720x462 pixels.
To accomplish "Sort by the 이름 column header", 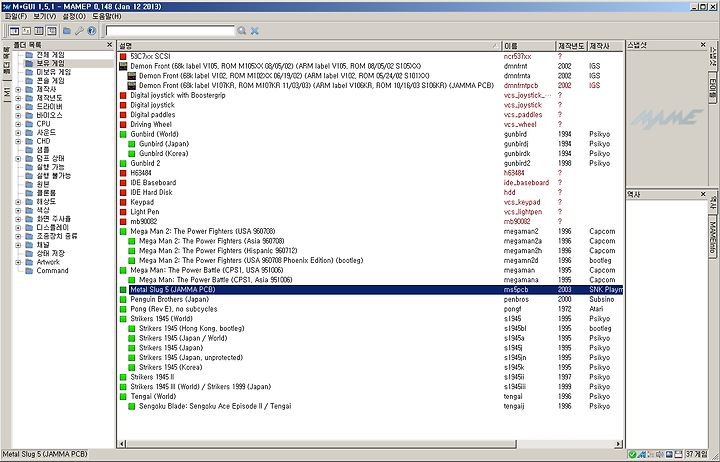I will [529, 46].
